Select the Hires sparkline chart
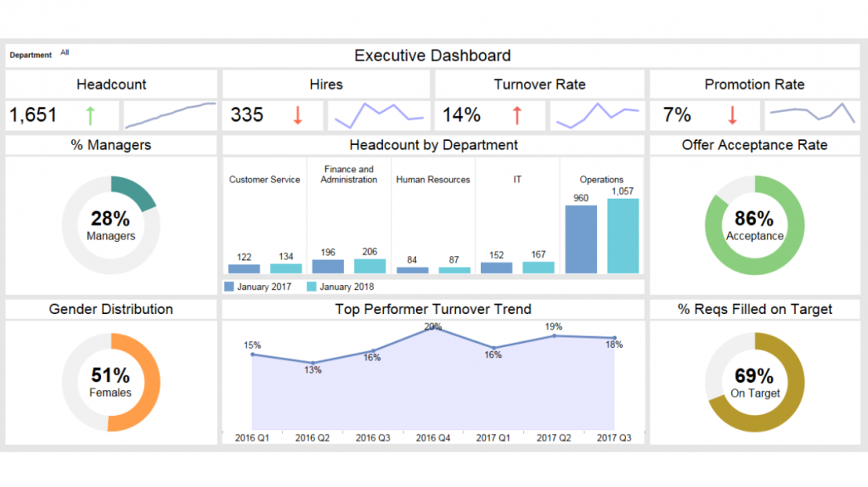 point(379,115)
